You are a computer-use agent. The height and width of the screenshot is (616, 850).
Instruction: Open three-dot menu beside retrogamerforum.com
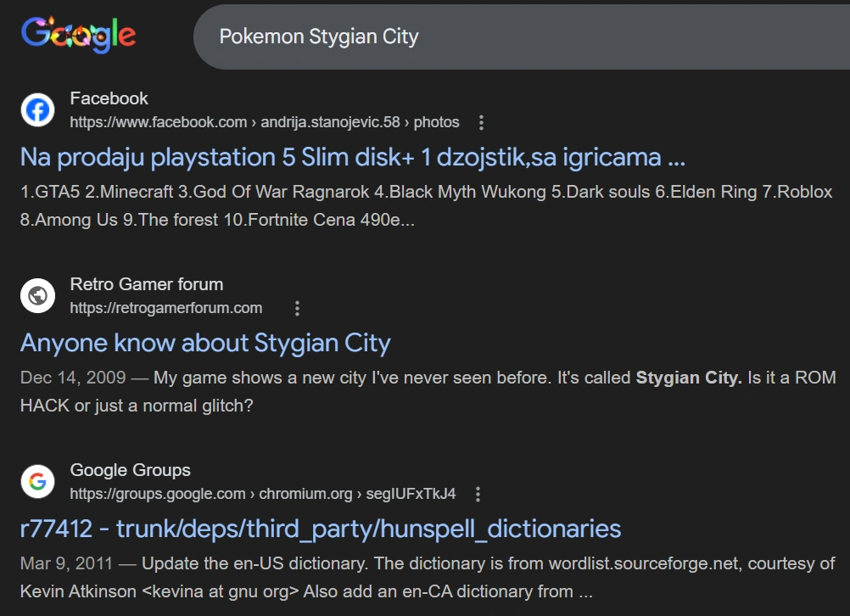[297, 309]
